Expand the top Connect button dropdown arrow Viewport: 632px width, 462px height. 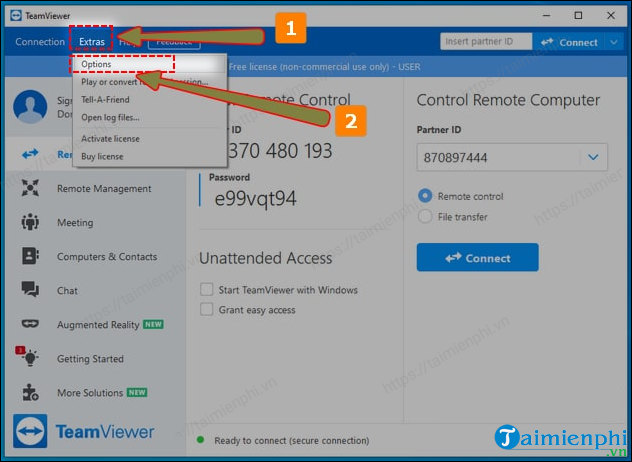coord(614,42)
